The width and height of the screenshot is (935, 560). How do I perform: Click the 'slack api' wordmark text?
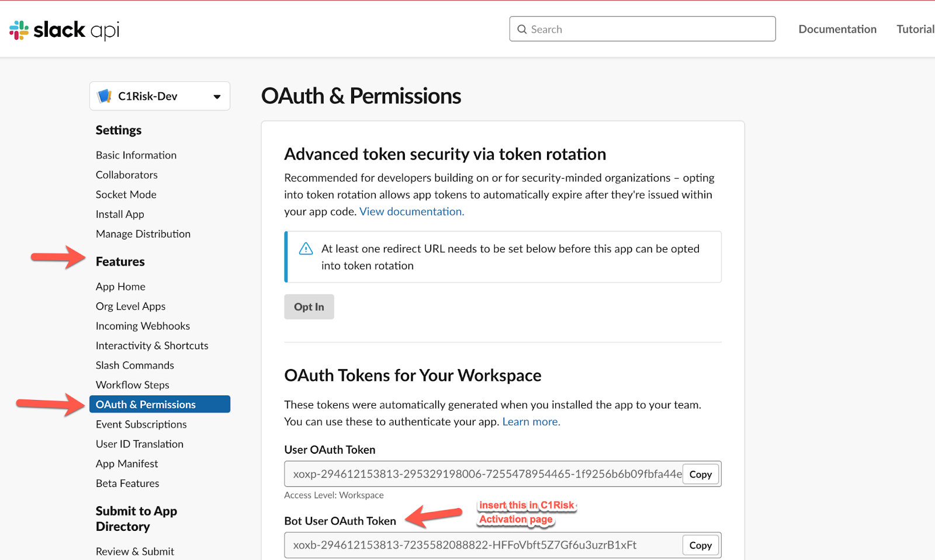77,30
